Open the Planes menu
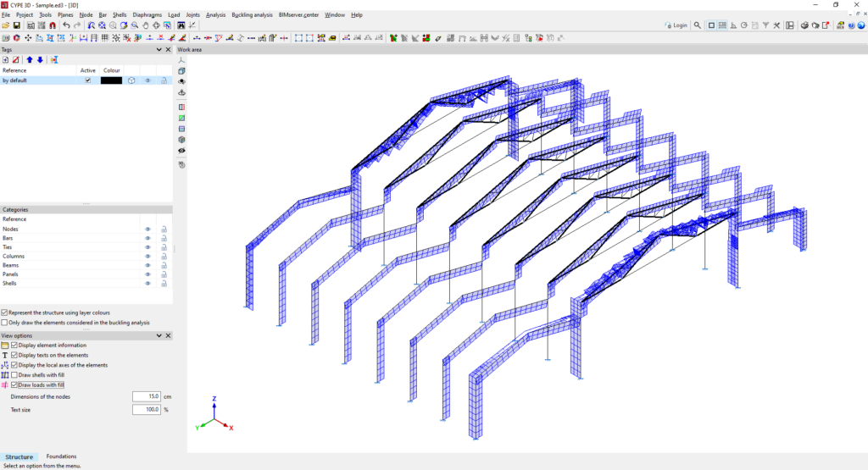 (x=65, y=15)
